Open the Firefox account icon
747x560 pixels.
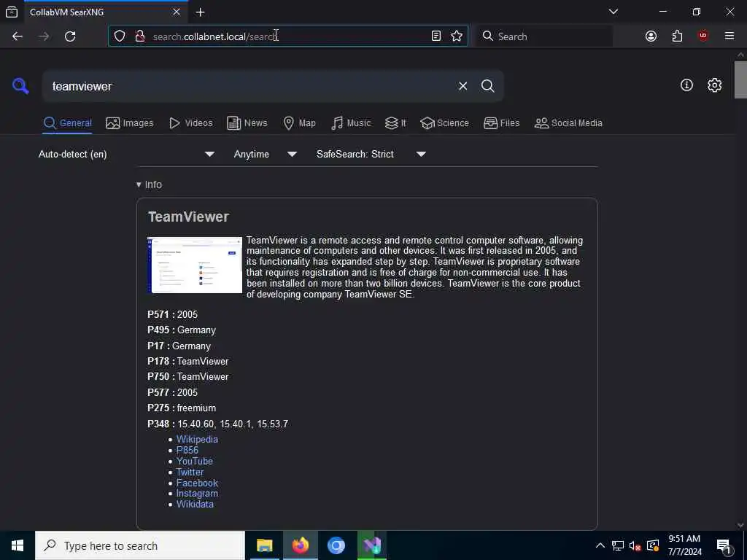[x=651, y=36]
